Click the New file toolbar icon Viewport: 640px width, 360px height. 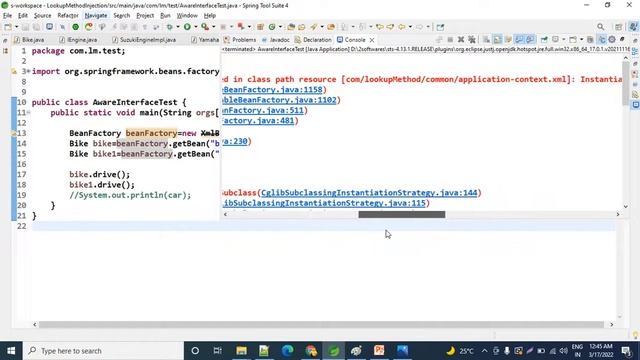pos(8,27)
